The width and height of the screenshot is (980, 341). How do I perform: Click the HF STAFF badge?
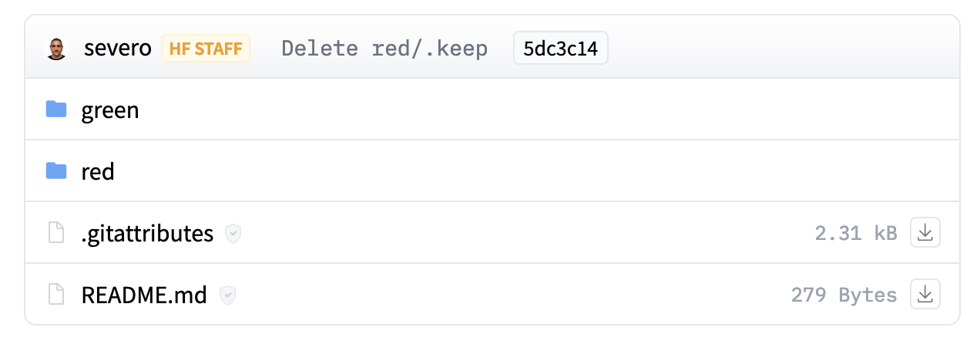tap(206, 49)
